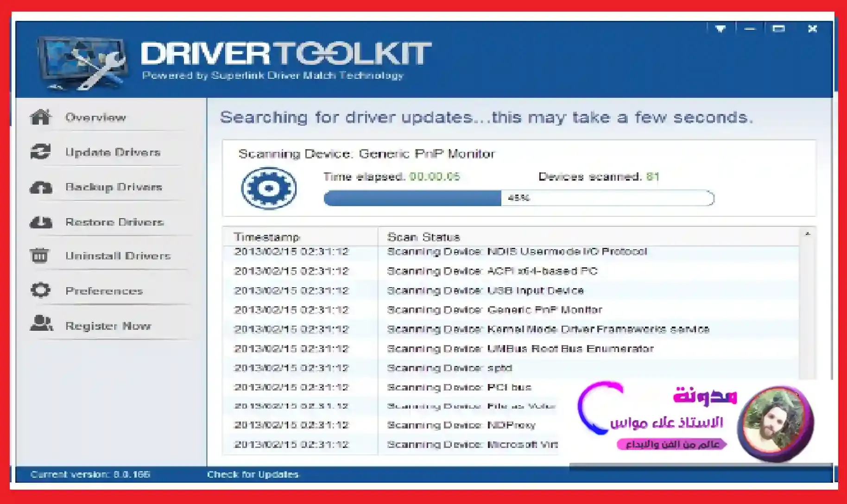Minimize the Driver Toolkit window
The image size is (847, 504).
[x=749, y=29]
